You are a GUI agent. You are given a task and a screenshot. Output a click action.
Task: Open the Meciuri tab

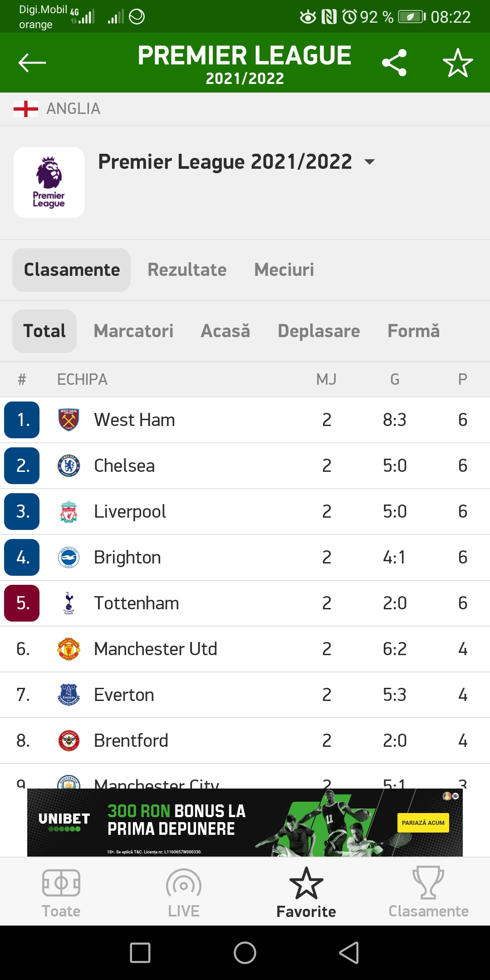(x=284, y=269)
